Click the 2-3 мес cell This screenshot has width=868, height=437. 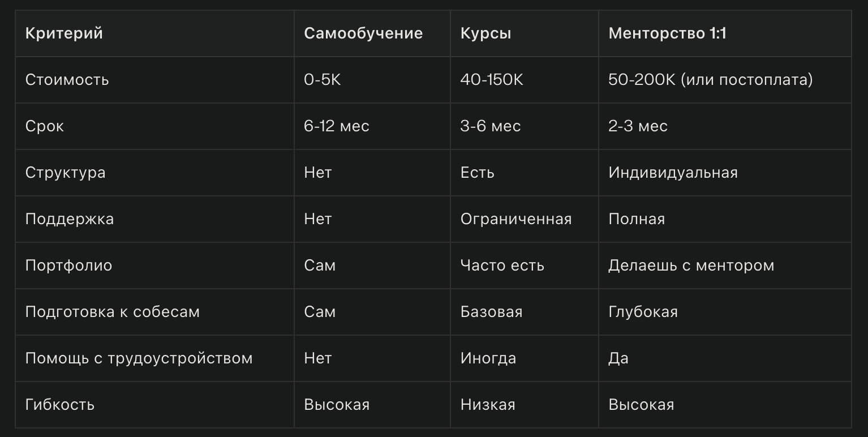pos(638,126)
